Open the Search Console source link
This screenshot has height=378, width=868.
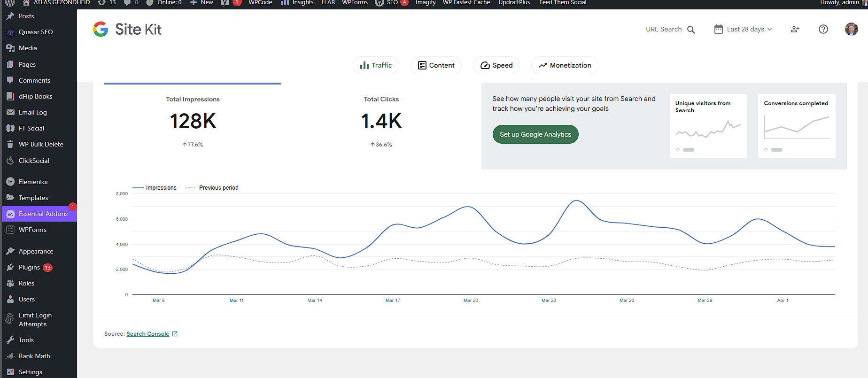[152, 334]
